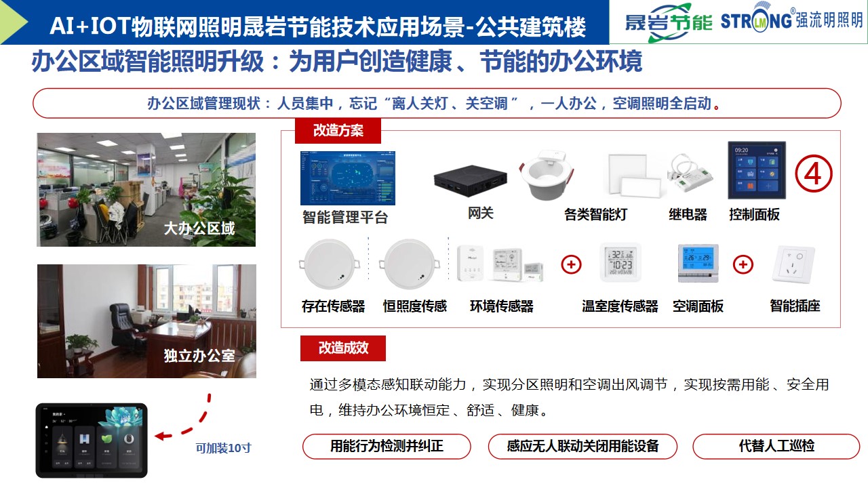
Task: Open the independent office photo
Action: click(146, 321)
